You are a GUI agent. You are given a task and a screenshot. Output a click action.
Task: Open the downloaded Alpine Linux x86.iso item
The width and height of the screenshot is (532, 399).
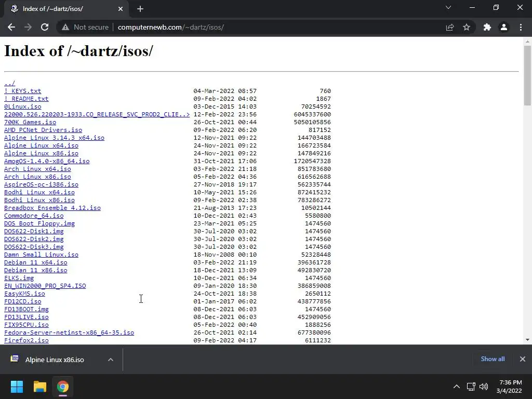(55, 360)
